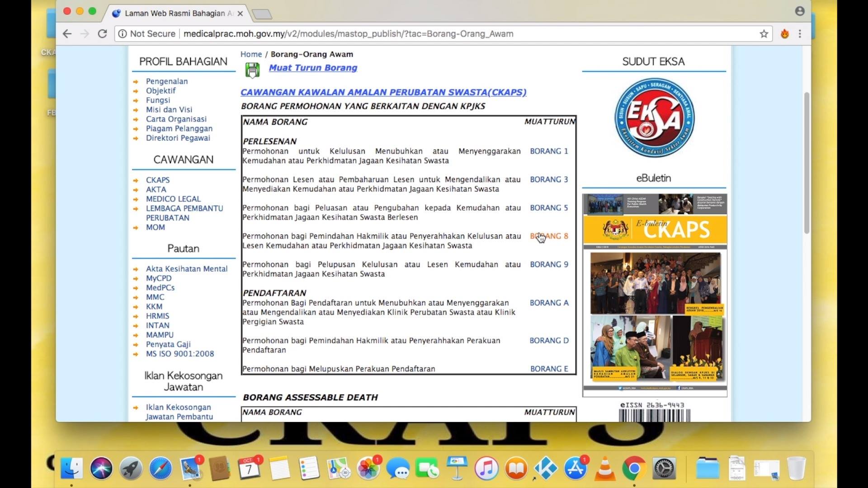The height and width of the screenshot is (488, 868).
Task: Open the HRMIS link under Pautan
Action: point(157,316)
